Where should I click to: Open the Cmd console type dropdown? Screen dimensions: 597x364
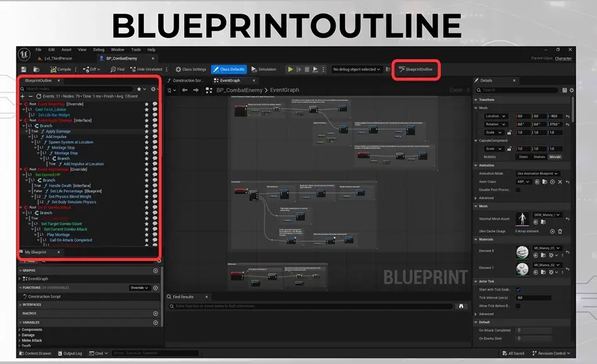pos(98,353)
